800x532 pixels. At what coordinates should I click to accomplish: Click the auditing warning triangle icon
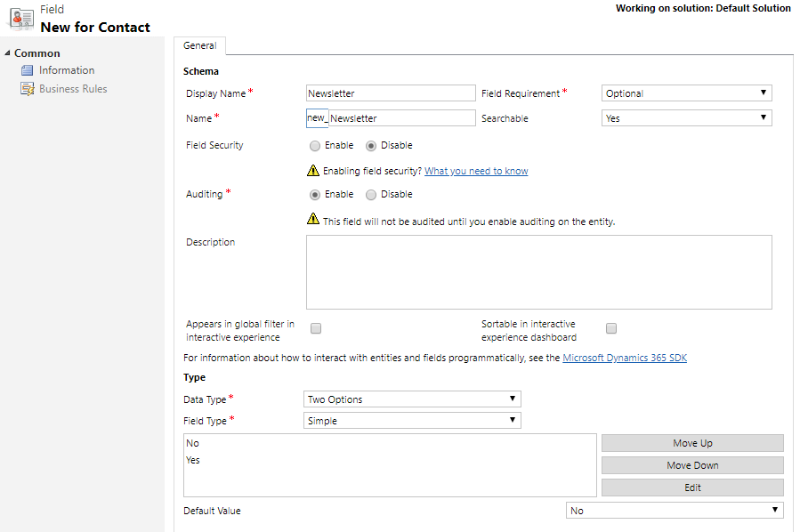click(x=312, y=219)
